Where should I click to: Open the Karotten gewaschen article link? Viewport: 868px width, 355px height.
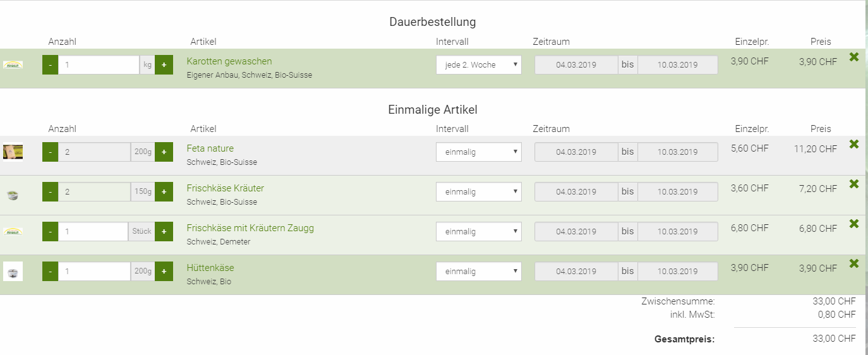coord(229,61)
